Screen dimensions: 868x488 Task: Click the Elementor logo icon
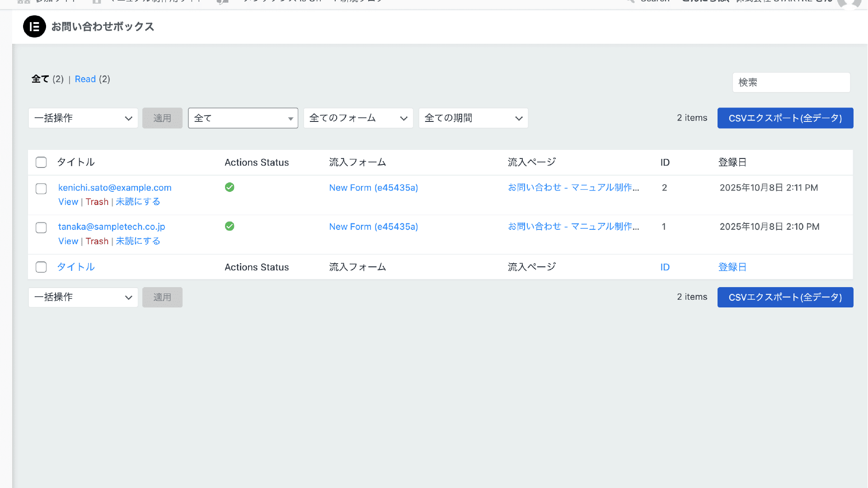(x=34, y=27)
